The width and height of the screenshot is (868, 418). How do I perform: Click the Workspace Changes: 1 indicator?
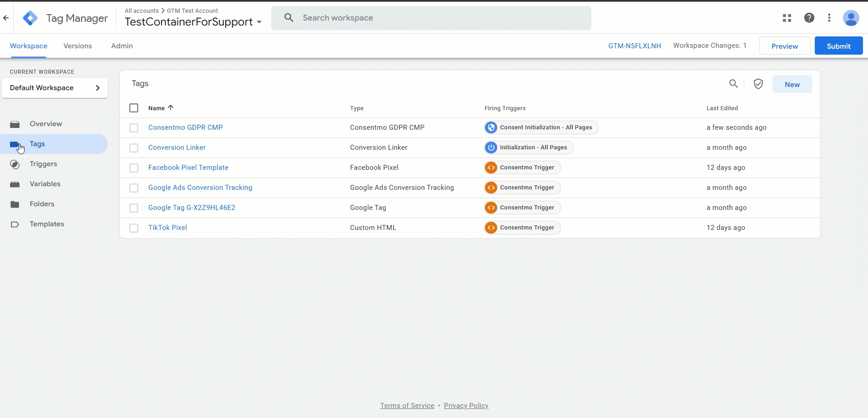tap(710, 46)
